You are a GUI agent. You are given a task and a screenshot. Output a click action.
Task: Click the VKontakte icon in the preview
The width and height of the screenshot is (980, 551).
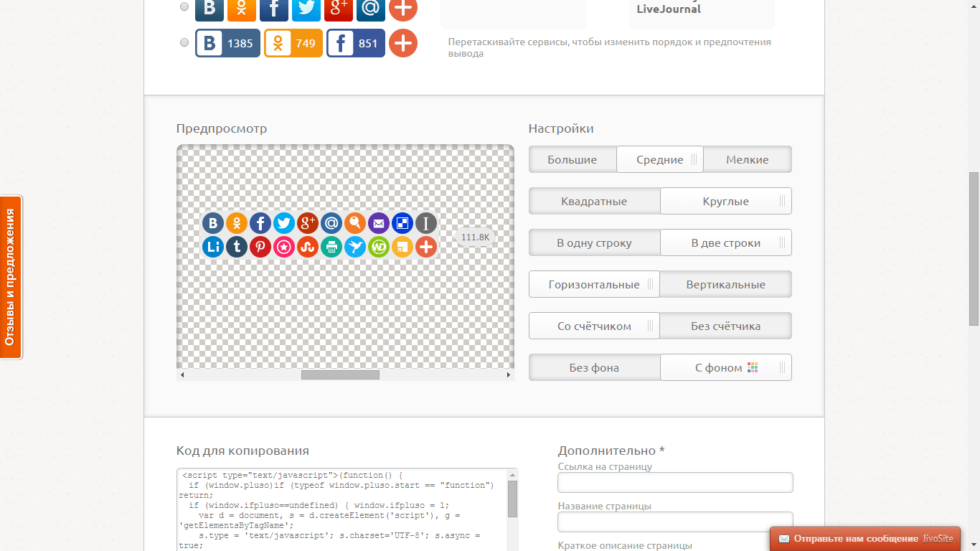pyautogui.click(x=213, y=223)
